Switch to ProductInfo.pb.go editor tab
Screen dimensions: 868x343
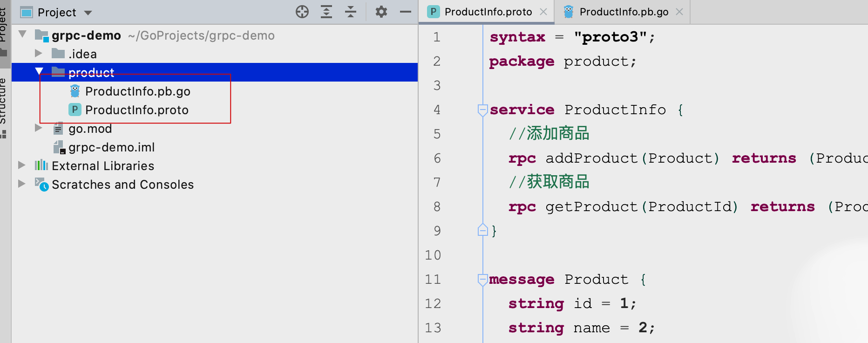pos(624,12)
